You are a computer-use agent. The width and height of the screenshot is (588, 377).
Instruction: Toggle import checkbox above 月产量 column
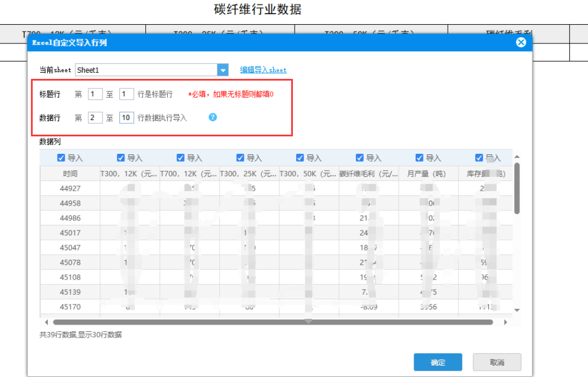(419, 158)
